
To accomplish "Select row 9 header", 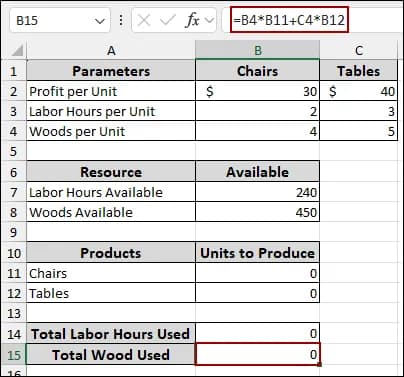I will click(x=13, y=232).
